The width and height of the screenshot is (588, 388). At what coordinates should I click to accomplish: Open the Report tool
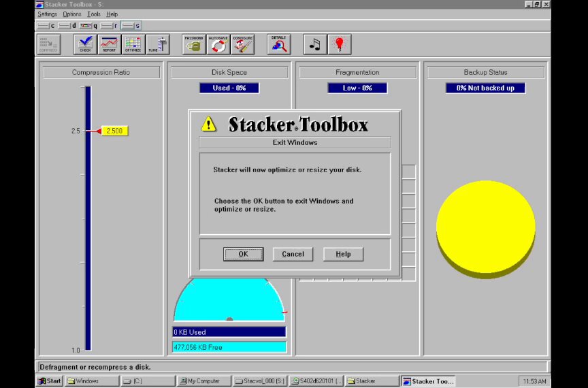point(109,45)
